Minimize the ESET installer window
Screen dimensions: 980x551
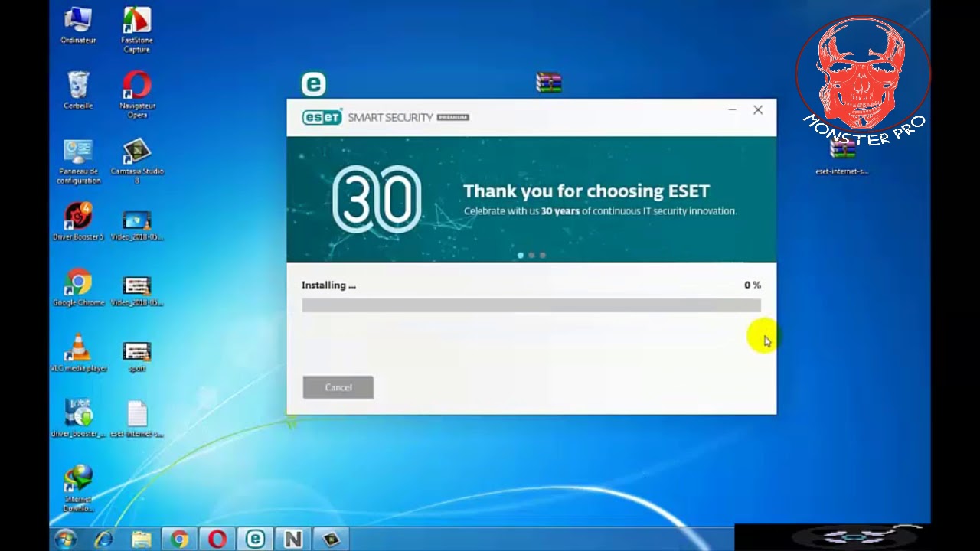coord(733,110)
